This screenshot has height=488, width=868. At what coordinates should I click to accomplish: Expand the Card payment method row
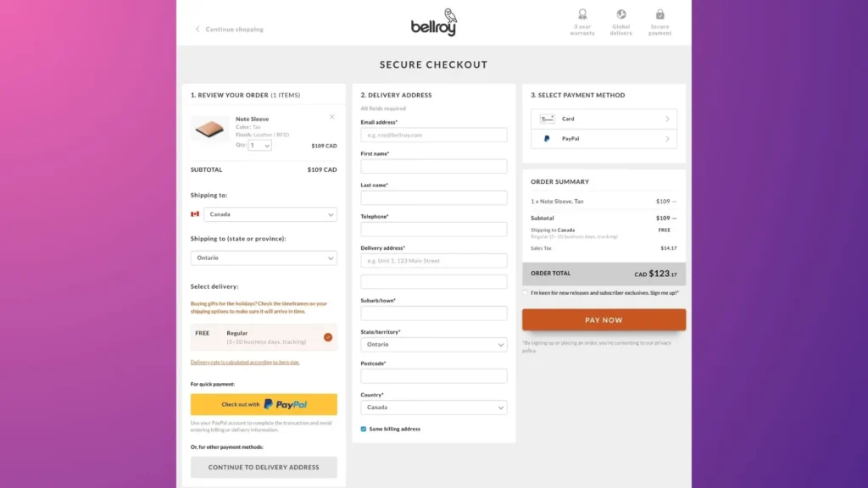(669, 118)
